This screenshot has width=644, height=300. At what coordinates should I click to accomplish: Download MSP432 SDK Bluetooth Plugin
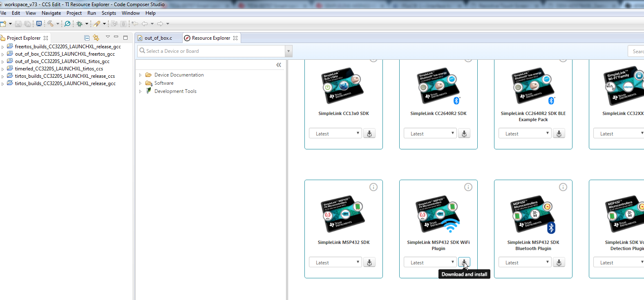[559, 262]
